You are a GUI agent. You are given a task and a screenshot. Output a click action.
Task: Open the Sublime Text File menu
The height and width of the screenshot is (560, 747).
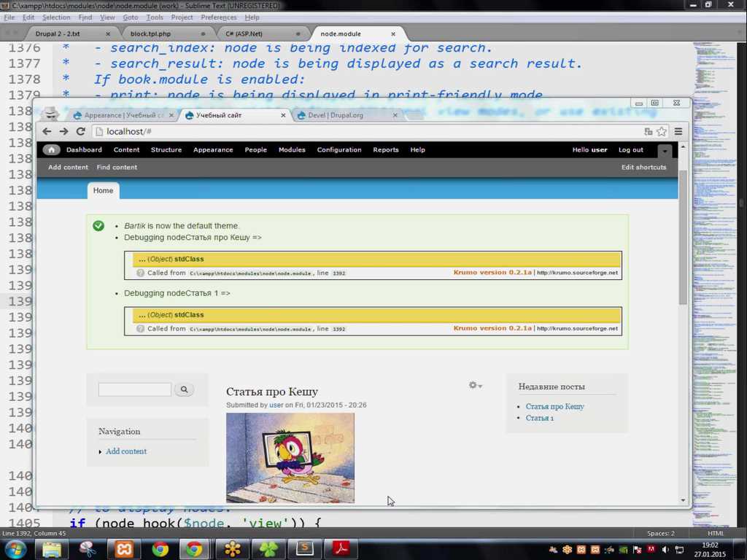pos(9,17)
